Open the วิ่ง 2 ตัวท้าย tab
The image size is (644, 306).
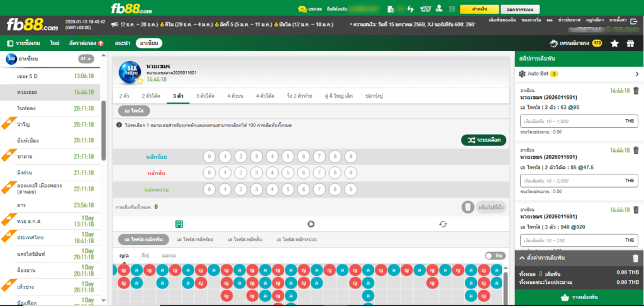coord(299,96)
